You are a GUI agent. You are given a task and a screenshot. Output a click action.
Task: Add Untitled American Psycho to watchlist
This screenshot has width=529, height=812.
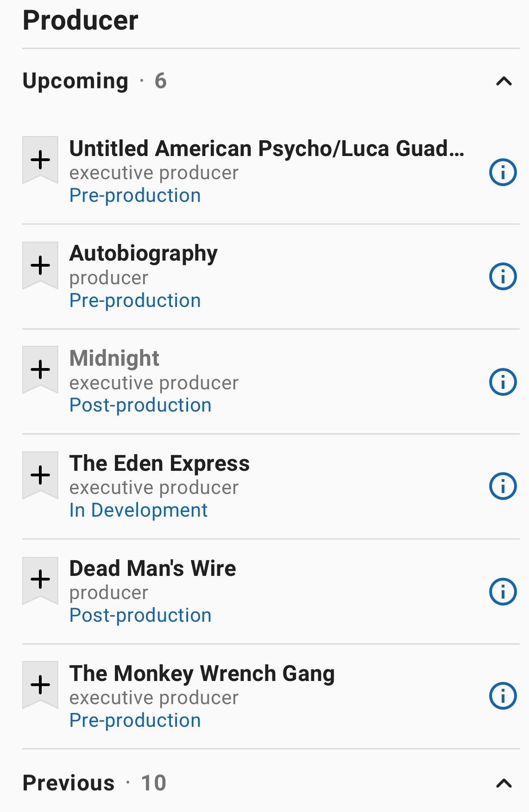(x=40, y=160)
